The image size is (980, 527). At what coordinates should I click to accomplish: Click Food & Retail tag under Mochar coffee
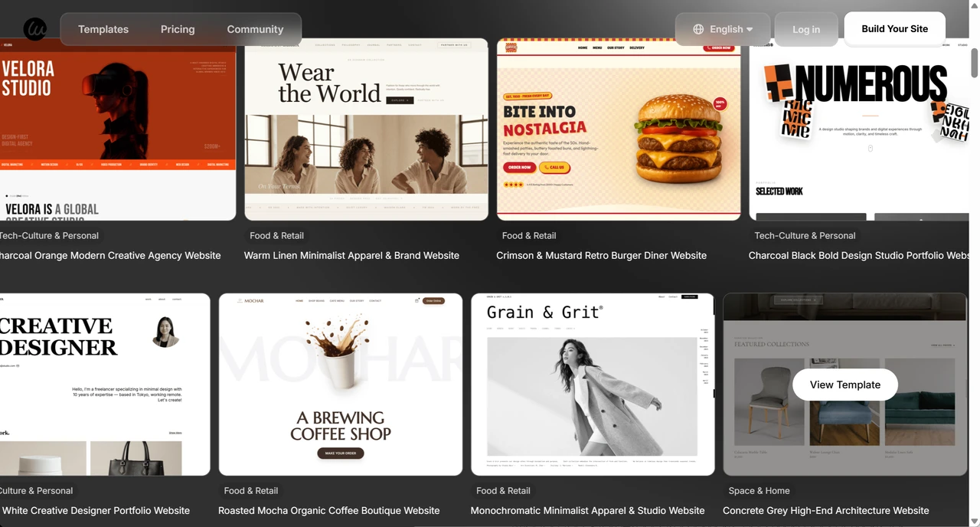[251, 491]
